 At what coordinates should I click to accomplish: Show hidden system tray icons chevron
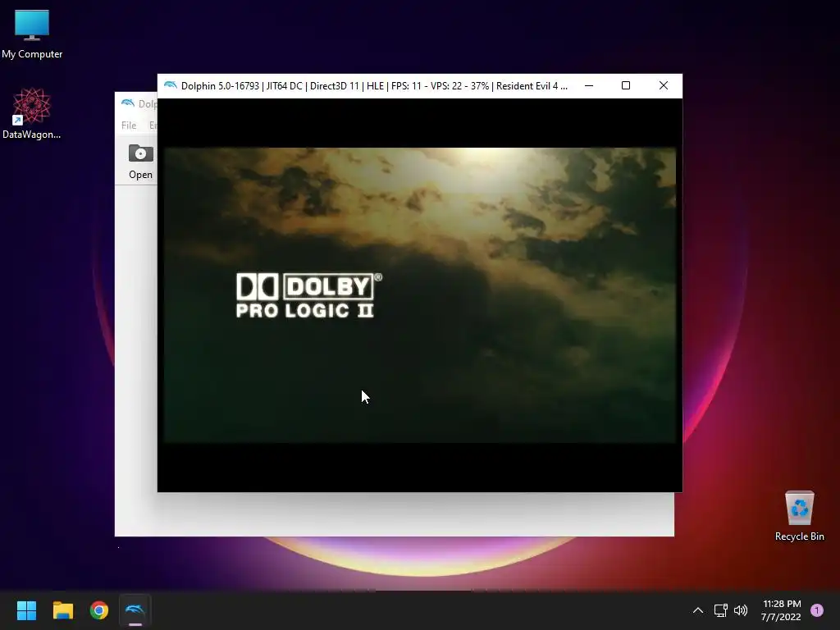[x=698, y=610]
